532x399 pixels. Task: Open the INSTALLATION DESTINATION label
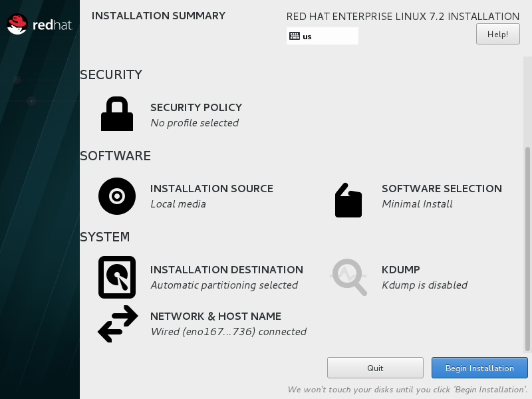[x=227, y=270]
